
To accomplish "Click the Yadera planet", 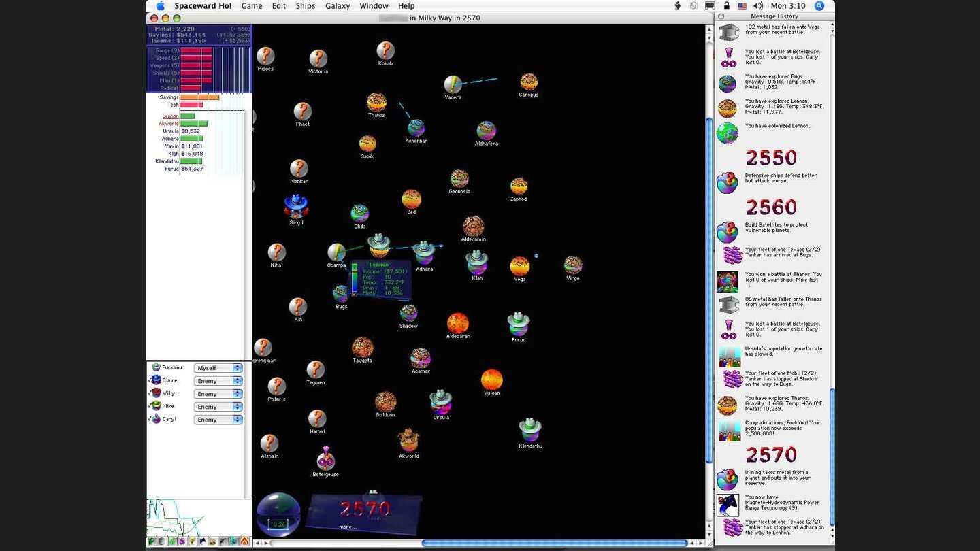I will [453, 84].
